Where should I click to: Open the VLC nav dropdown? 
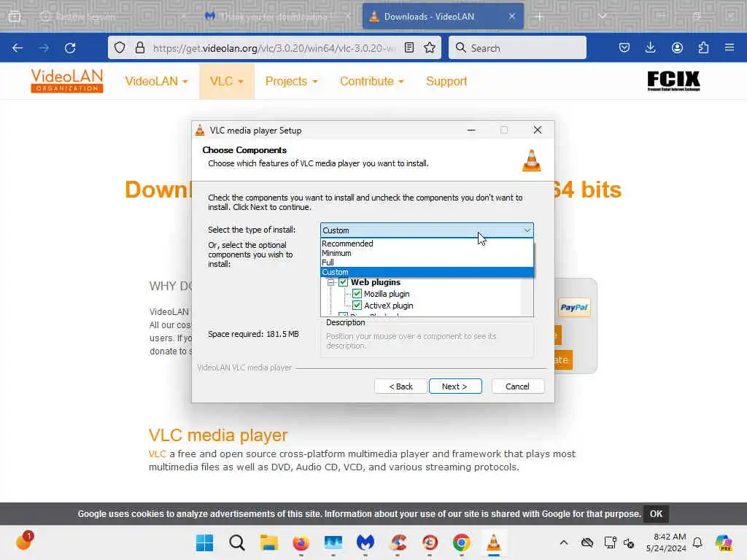227,81
